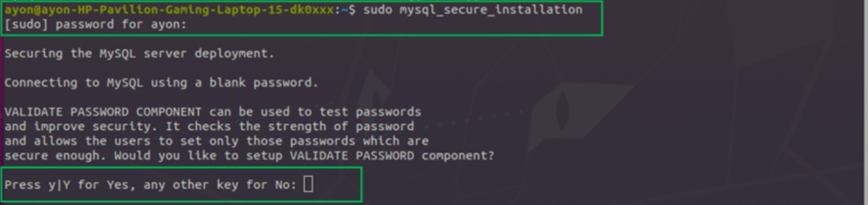This screenshot has width=868, height=205.
Task: Select the 'ayon@ayon-HP-Pavilion-Gaming-Laptop-15-dk0xxx' prompt text
Action: (x=169, y=9)
